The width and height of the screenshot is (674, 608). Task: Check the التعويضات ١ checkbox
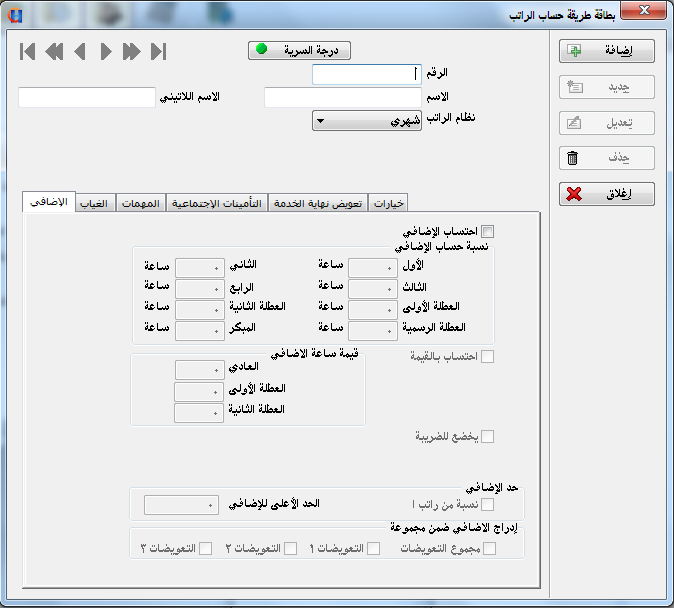tap(374, 548)
